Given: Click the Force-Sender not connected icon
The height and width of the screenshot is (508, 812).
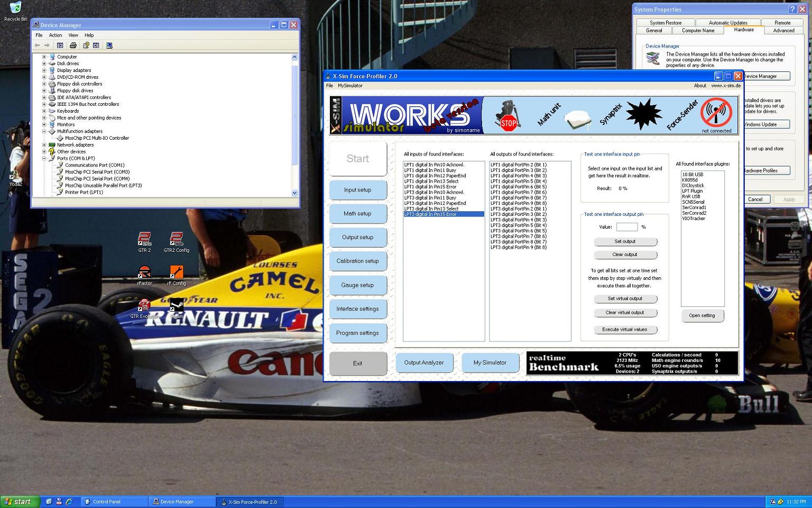Looking at the screenshot, I should pos(716,113).
